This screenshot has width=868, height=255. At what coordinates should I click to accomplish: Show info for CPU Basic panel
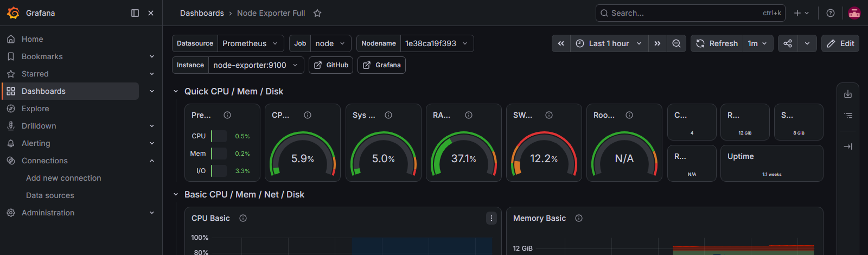(x=243, y=218)
